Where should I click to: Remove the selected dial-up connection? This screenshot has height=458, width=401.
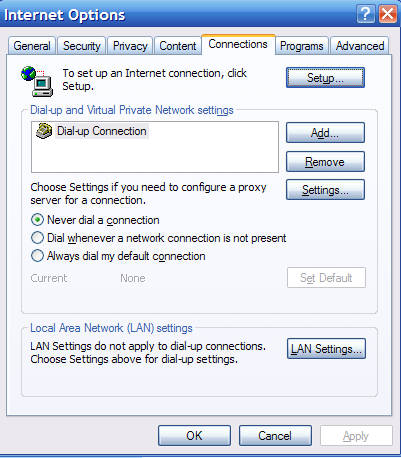tap(325, 162)
